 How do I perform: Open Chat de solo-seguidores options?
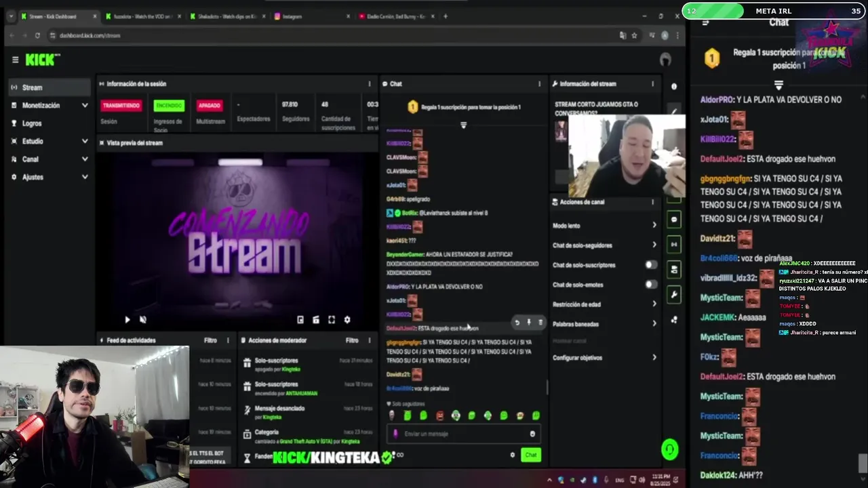604,245
